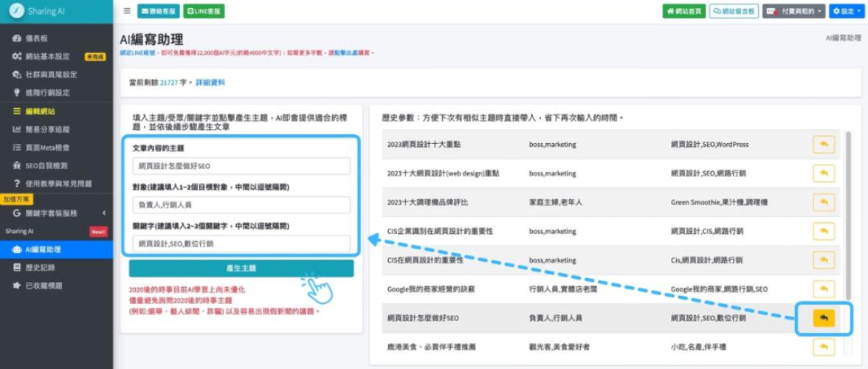Click the Google G icon in sidebar
Screen dimensions: 868x369
click(x=16, y=213)
